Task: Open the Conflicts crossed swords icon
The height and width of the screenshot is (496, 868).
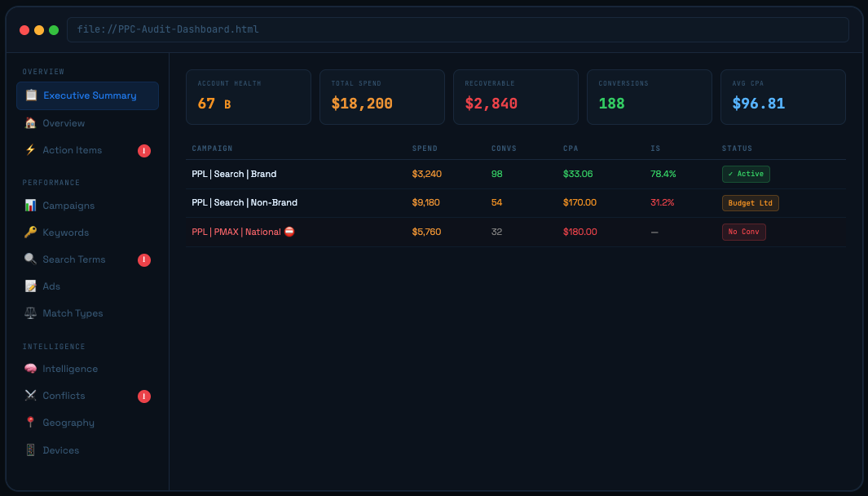Action: (31, 396)
